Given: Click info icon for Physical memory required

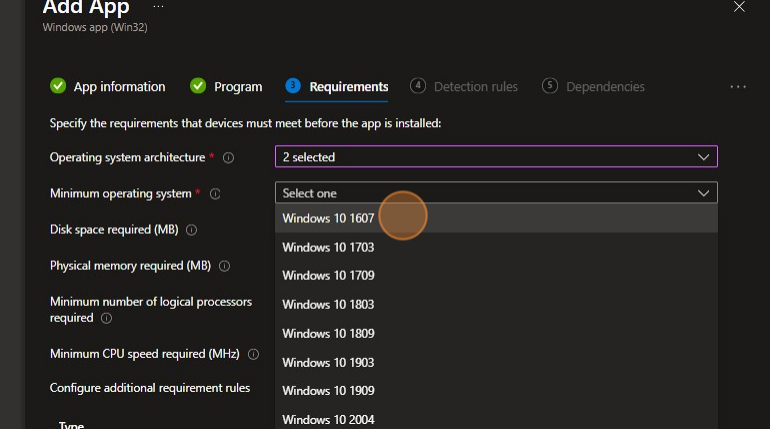Looking at the screenshot, I should pyautogui.click(x=225, y=266).
